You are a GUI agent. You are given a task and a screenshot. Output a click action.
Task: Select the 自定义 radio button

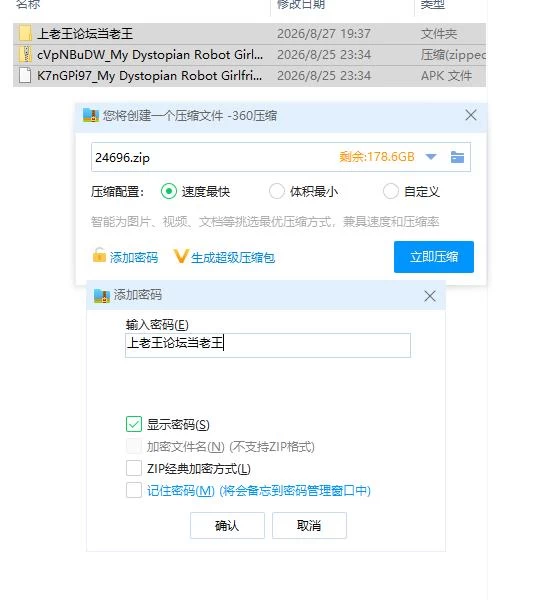pos(391,191)
